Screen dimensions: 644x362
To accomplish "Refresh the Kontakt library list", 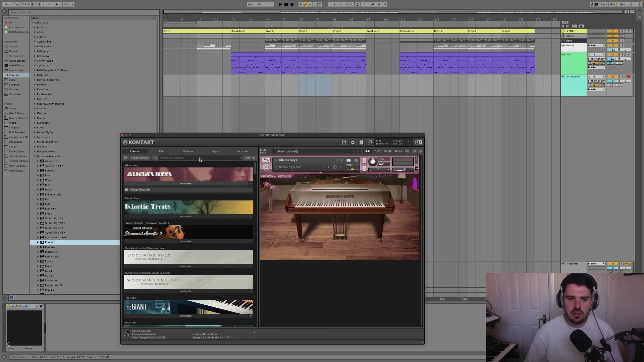I will tap(125, 158).
